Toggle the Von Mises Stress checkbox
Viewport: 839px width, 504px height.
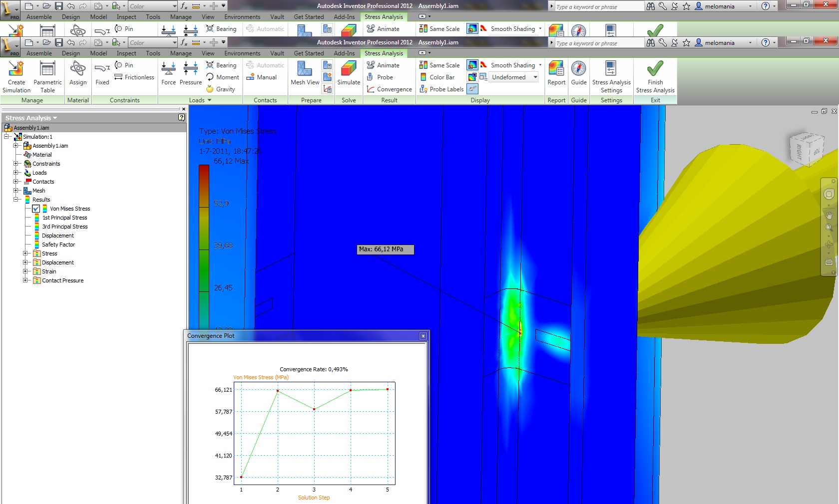pyautogui.click(x=36, y=209)
